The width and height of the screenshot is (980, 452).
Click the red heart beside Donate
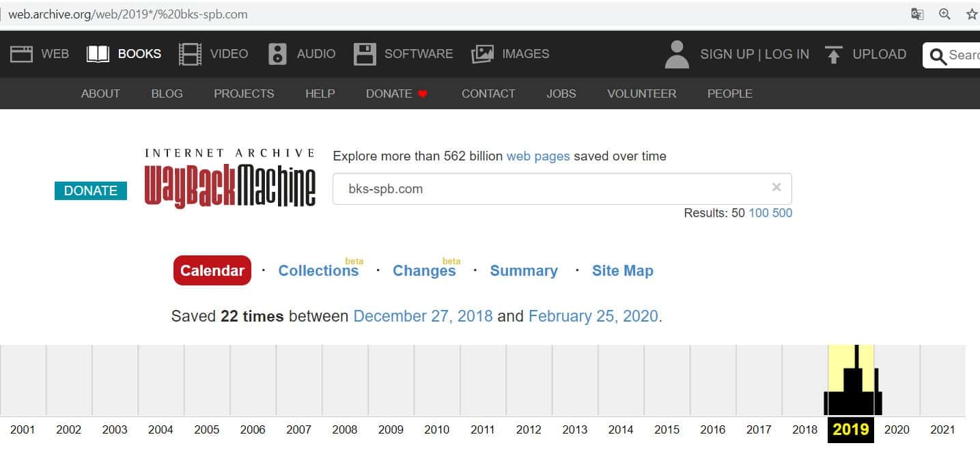[423, 94]
